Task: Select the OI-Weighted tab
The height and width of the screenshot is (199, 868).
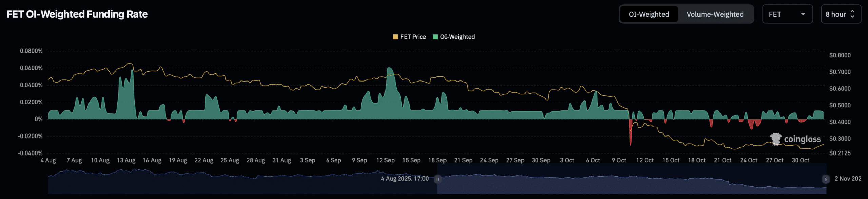Action: (649, 14)
